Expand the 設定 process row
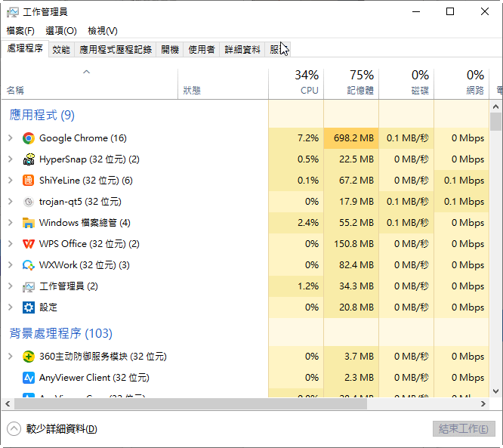 pos(11,307)
